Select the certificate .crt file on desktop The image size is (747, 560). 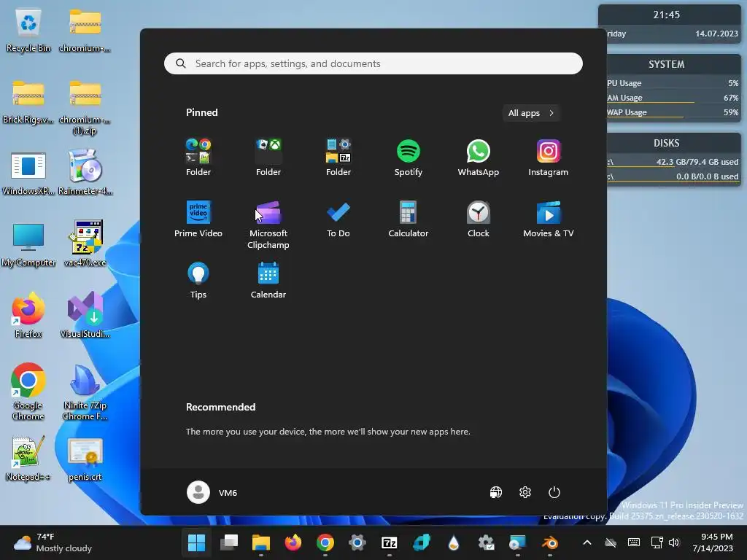(85, 458)
